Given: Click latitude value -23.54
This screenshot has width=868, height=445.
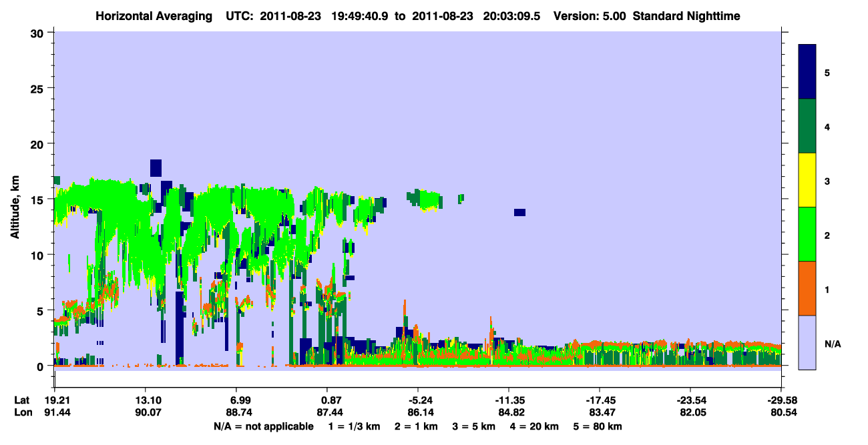Looking at the screenshot, I should [x=690, y=400].
